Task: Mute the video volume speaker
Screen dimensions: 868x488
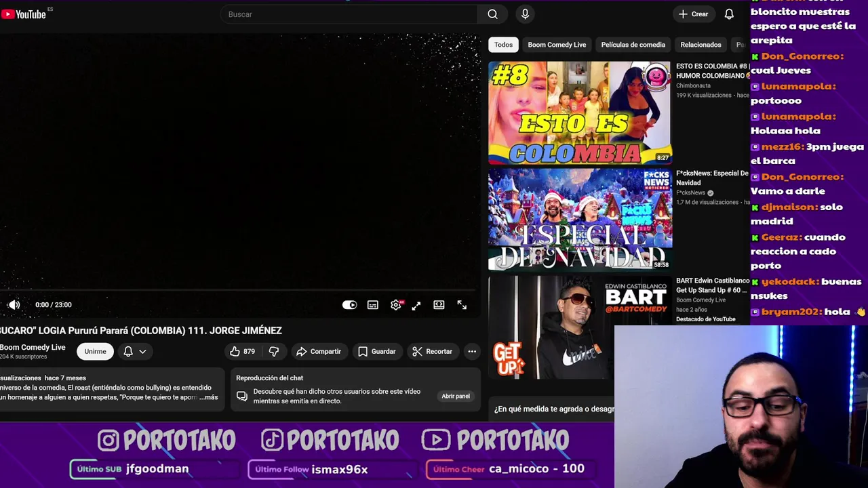Action: click(14, 305)
